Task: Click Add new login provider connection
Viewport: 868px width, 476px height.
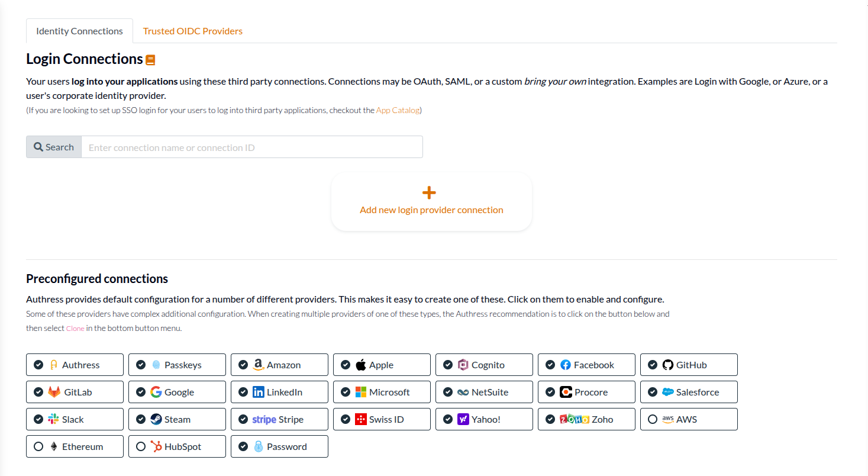Action: pyautogui.click(x=431, y=201)
